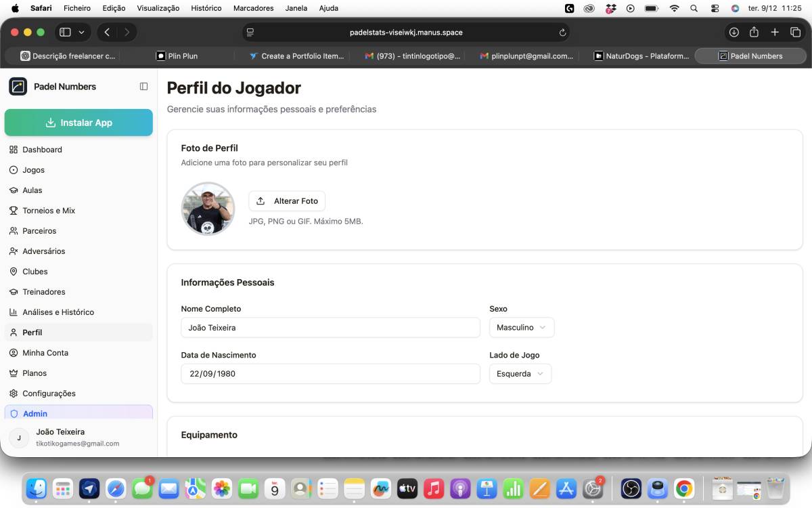Open the Dashboard page in sidebar
Screen dimensions: 812x508
coord(78,150)
